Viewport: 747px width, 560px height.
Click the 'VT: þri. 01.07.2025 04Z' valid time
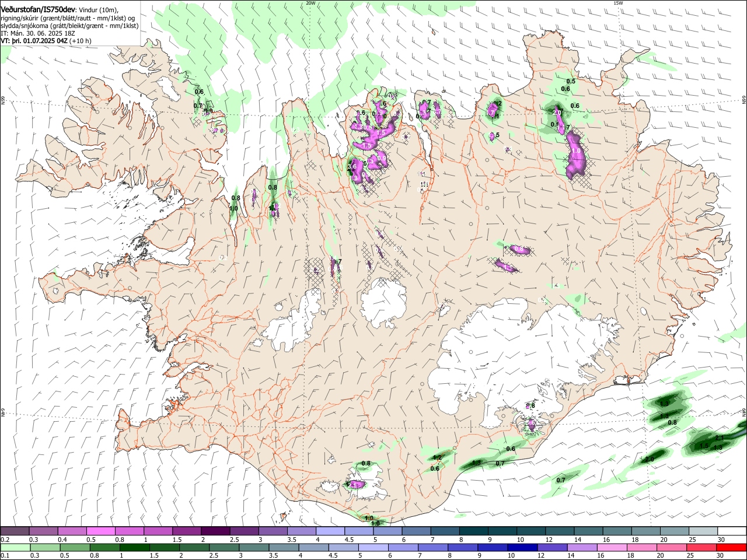[34, 41]
